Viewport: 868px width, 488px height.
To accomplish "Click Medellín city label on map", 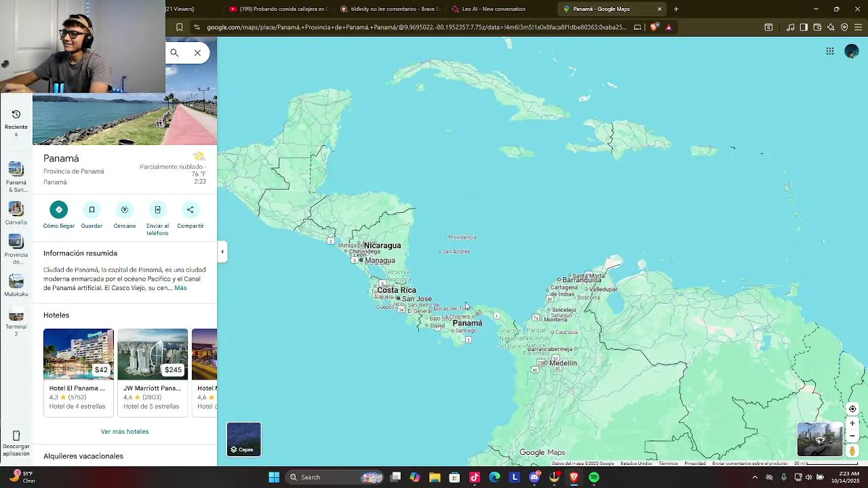I will [563, 363].
